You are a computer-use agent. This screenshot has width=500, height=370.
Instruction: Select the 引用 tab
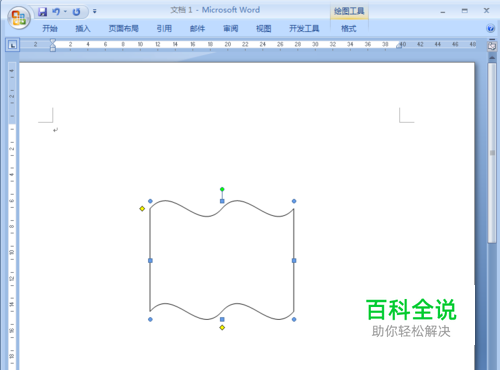164,29
